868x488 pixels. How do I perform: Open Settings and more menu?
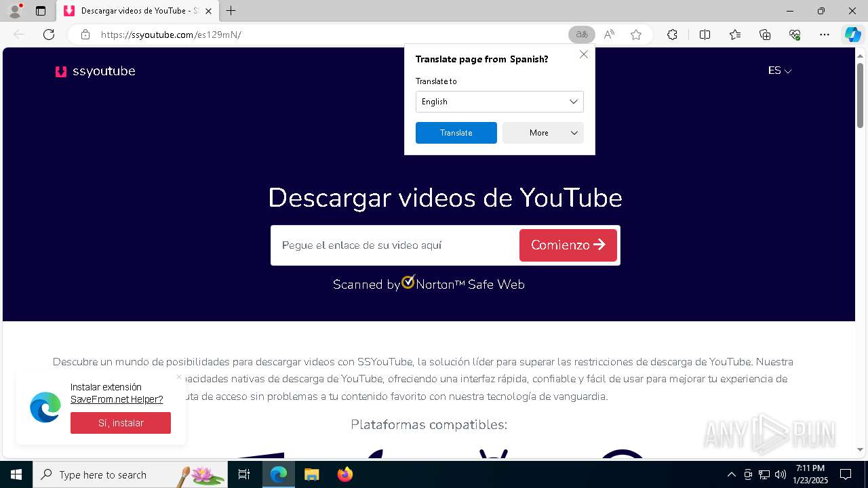tap(825, 35)
